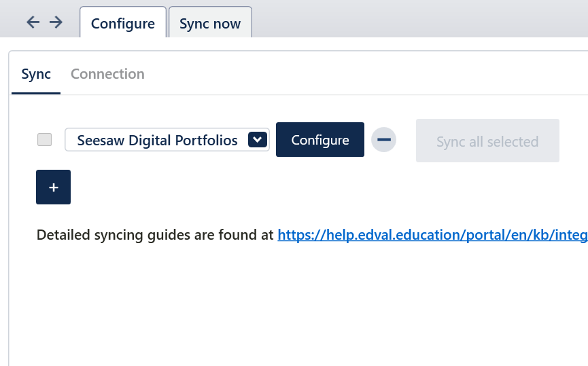Select the Sync sub-tab
This screenshot has width=588, height=366.
[36, 74]
